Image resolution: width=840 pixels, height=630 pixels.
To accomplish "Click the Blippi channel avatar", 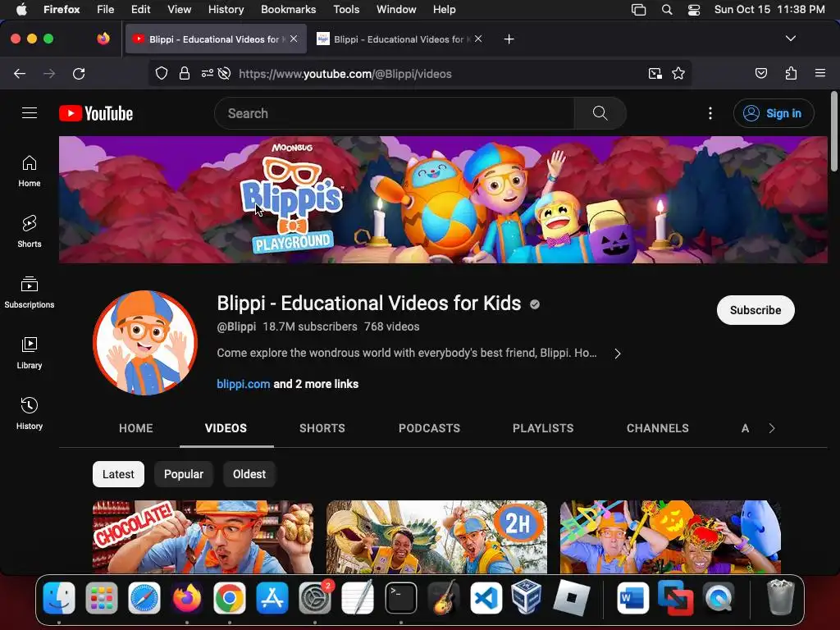I will [144, 343].
